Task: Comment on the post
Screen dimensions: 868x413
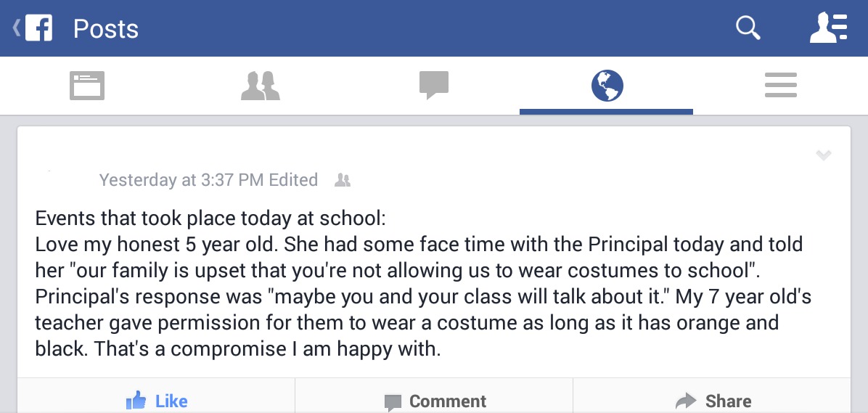Action: pos(435,401)
